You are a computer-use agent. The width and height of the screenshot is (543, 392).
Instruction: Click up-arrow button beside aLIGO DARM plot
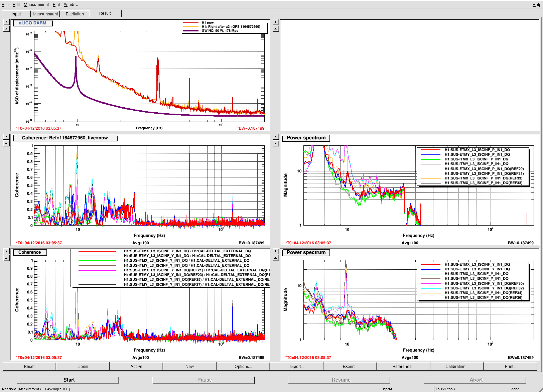(x=6, y=29)
